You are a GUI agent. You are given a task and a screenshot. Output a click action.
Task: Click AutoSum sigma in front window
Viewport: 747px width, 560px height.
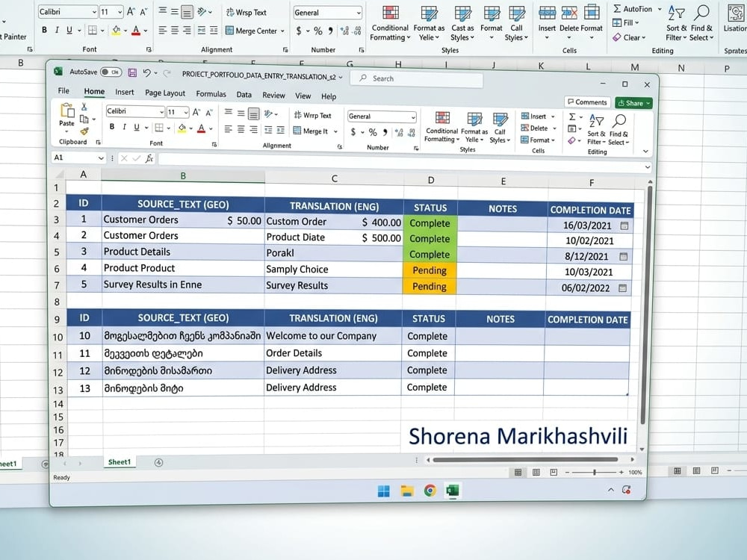point(572,116)
